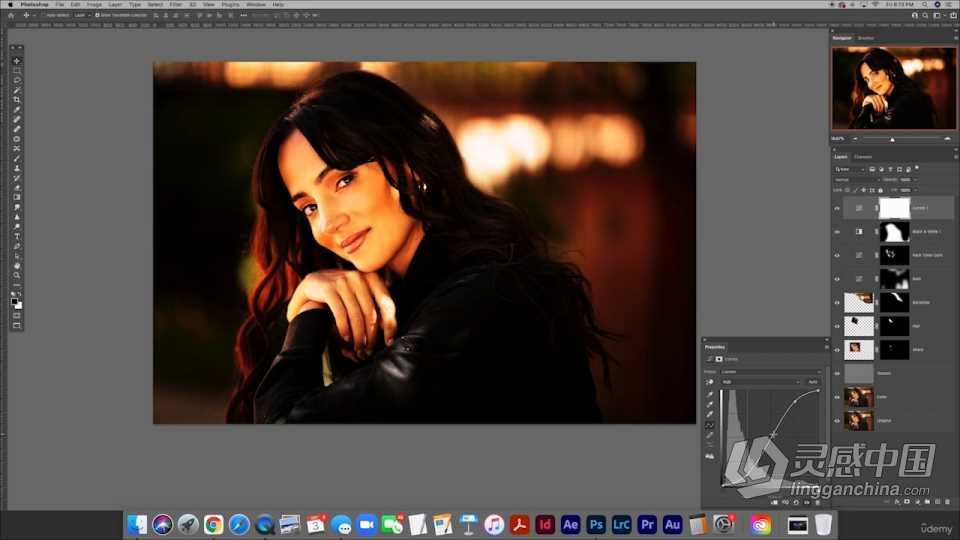
Task: Open the Curves Preset dropdown
Action: 771,372
